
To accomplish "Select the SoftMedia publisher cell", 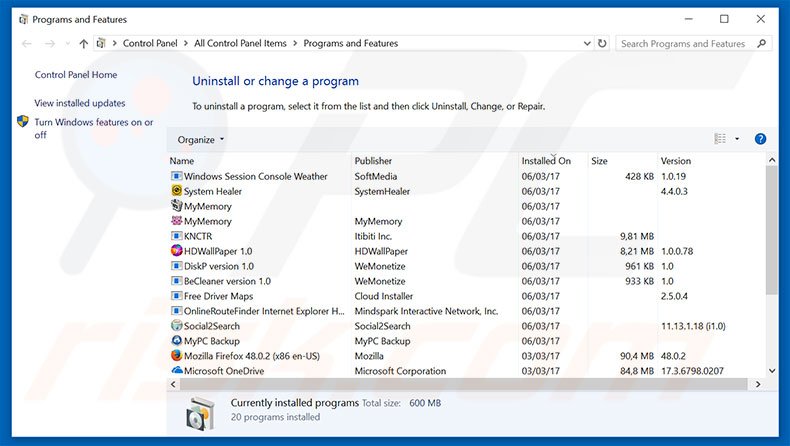I will coord(375,176).
